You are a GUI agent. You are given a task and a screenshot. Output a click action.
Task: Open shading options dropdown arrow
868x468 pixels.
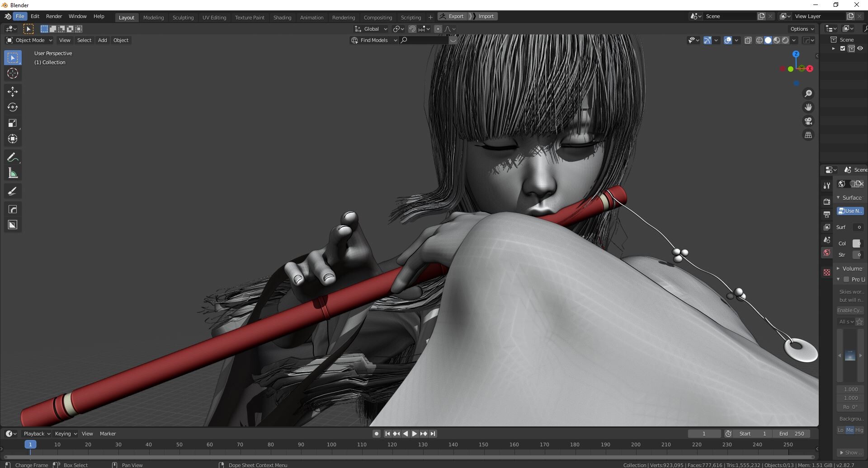pos(794,40)
